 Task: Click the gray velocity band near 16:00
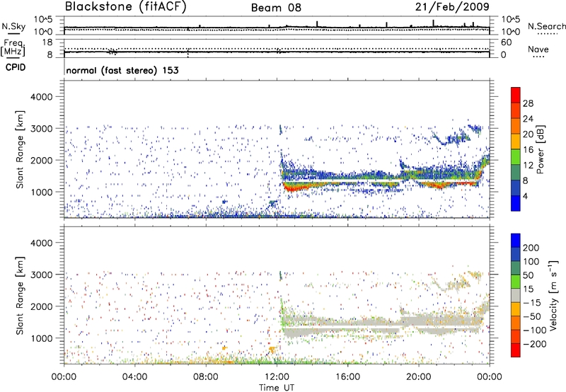coord(347,324)
